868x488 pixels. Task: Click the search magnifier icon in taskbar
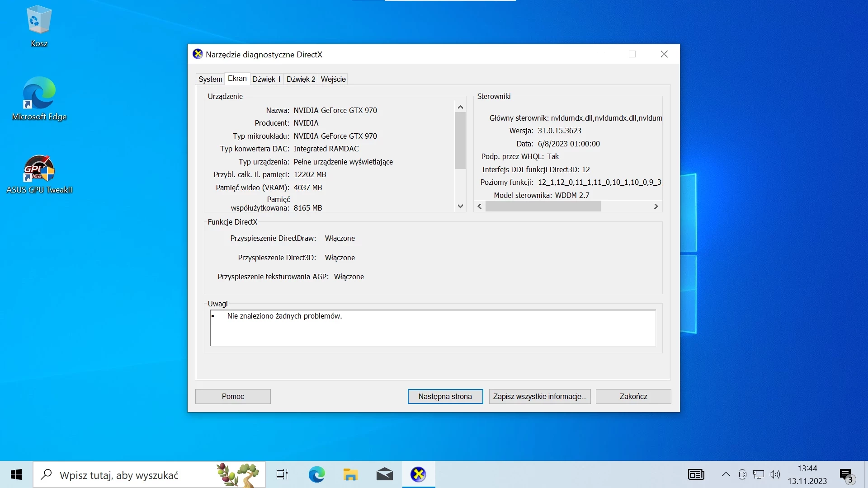coord(46,474)
